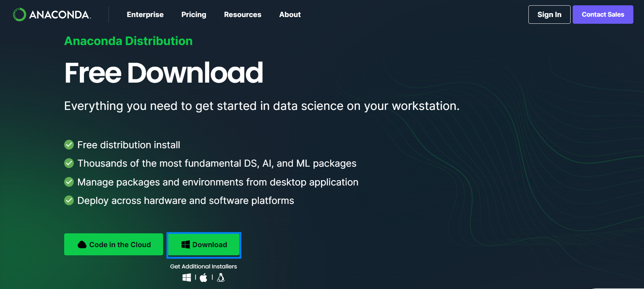Open the Pricing page
644x289 pixels.
[x=194, y=15]
